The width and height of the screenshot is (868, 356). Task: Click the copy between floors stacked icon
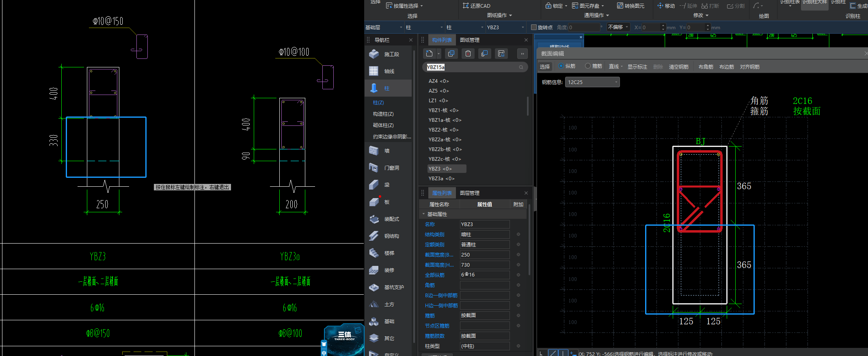tap(484, 54)
